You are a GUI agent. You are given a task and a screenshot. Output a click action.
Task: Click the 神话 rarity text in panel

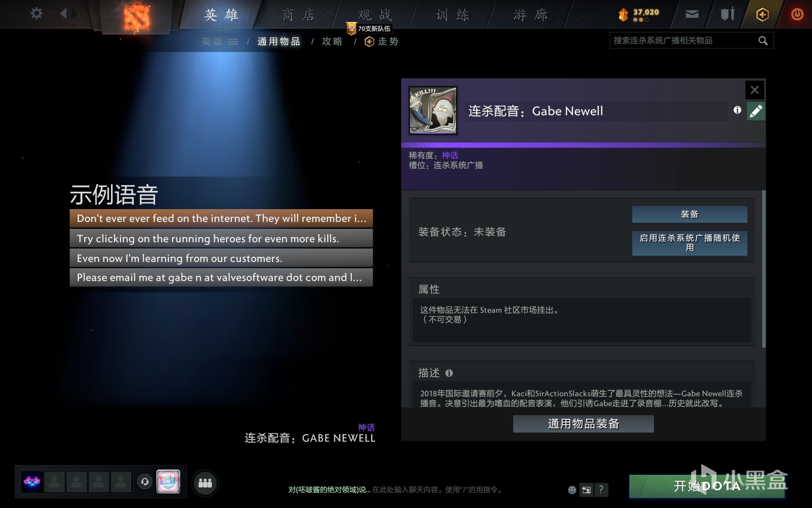point(450,155)
